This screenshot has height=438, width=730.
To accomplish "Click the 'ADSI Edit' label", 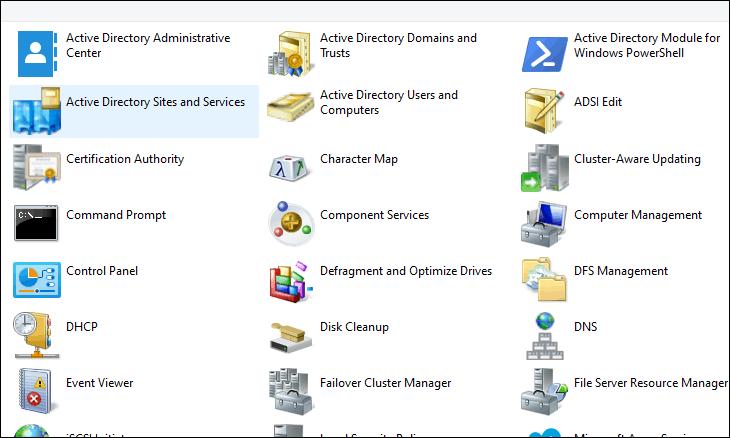I will [x=598, y=102].
